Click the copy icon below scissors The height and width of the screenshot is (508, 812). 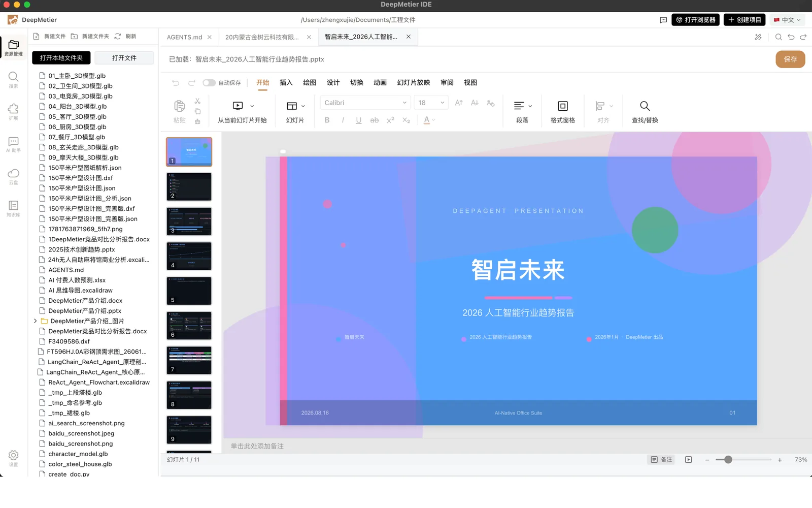tap(197, 111)
